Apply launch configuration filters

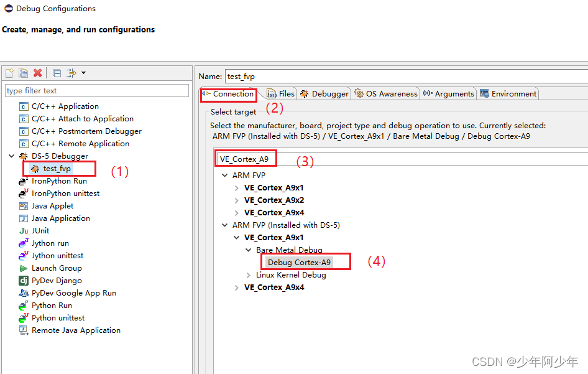point(70,73)
